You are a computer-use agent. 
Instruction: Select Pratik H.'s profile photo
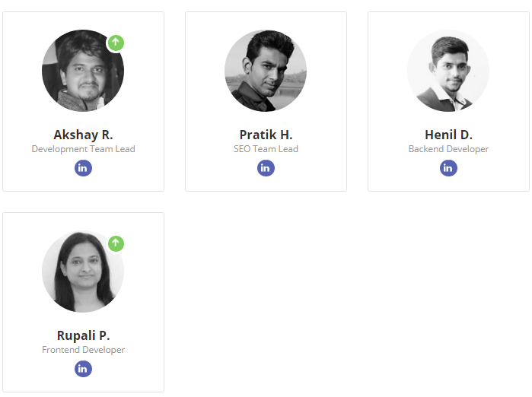pyautogui.click(x=266, y=71)
